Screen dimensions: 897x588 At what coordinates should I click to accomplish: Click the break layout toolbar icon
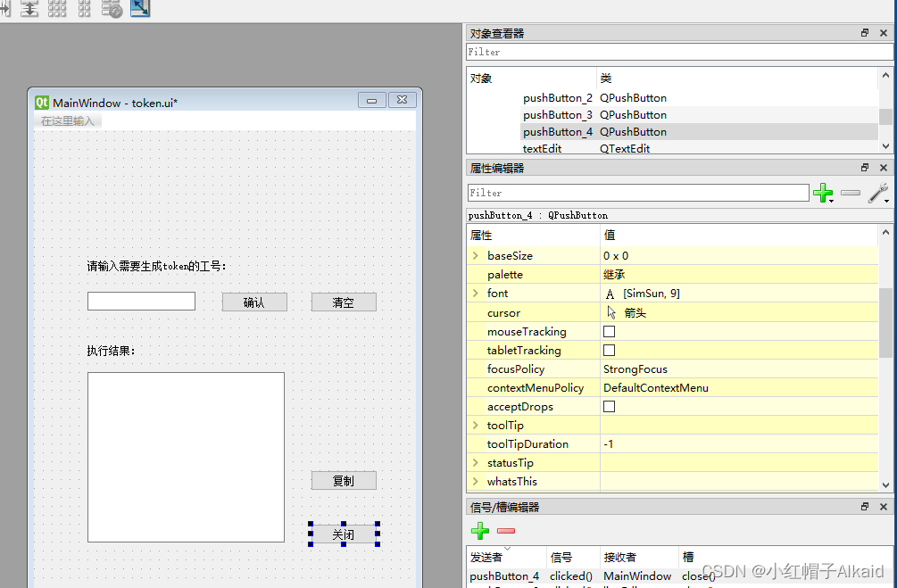[x=112, y=9]
